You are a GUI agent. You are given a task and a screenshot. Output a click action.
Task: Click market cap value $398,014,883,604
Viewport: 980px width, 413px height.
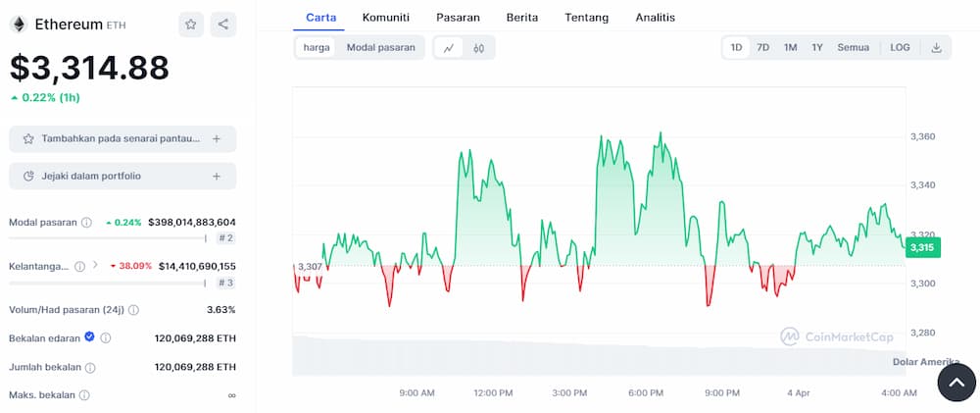pos(192,222)
